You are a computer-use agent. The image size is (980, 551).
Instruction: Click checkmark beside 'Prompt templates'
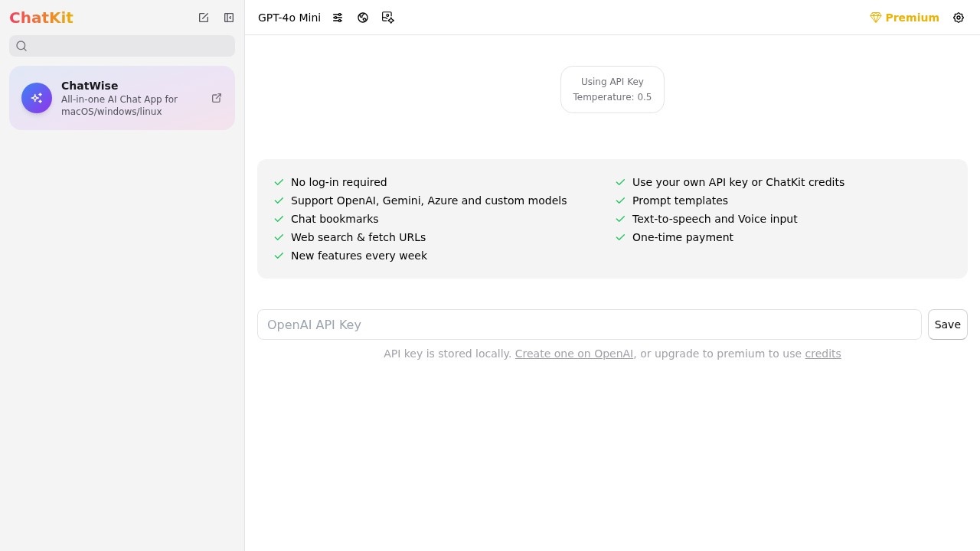pyautogui.click(x=620, y=201)
